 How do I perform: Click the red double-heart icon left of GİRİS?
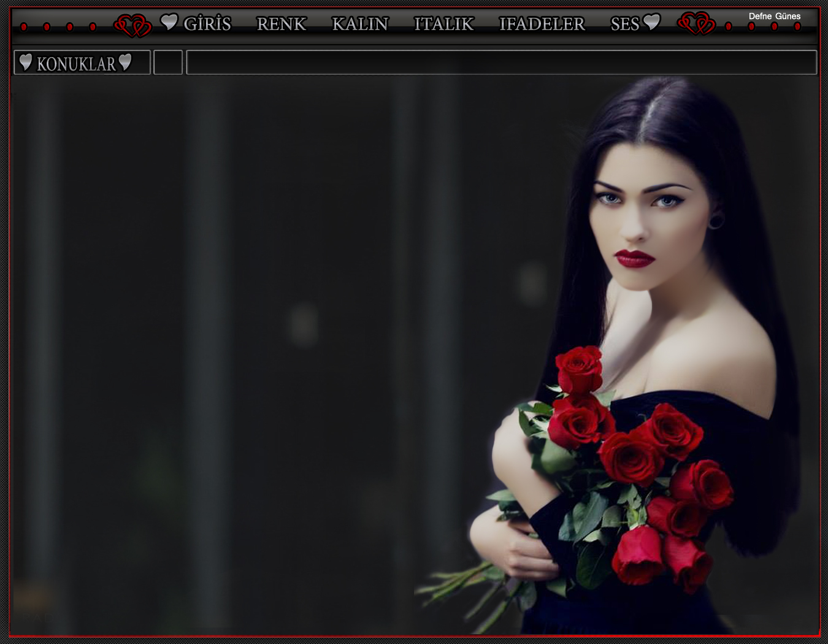(132, 25)
